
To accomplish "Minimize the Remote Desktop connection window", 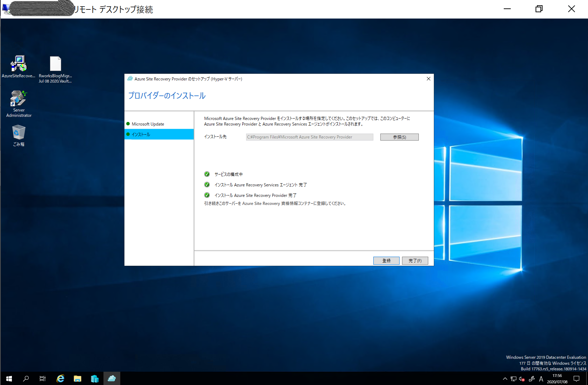I will tap(507, 9).
